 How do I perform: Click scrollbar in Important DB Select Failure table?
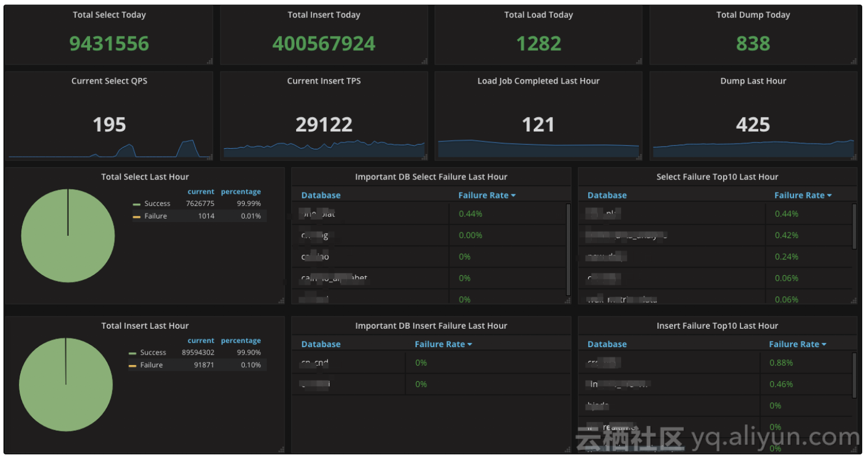[x=568, y=249]
